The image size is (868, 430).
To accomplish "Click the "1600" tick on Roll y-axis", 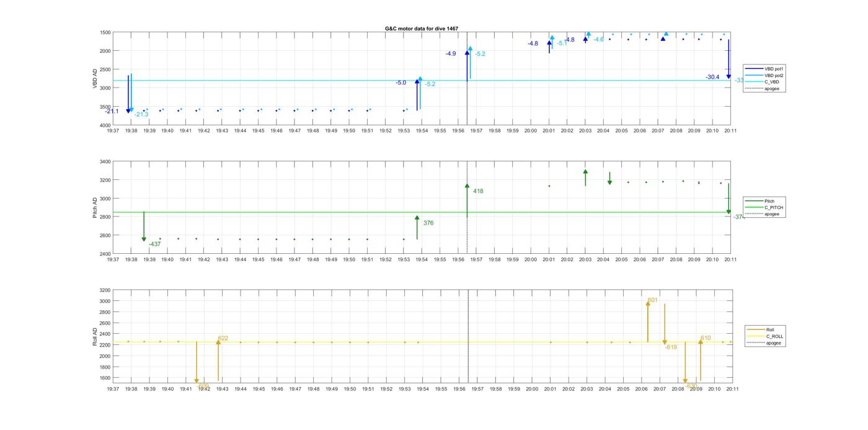I will [x=104, y=378].
